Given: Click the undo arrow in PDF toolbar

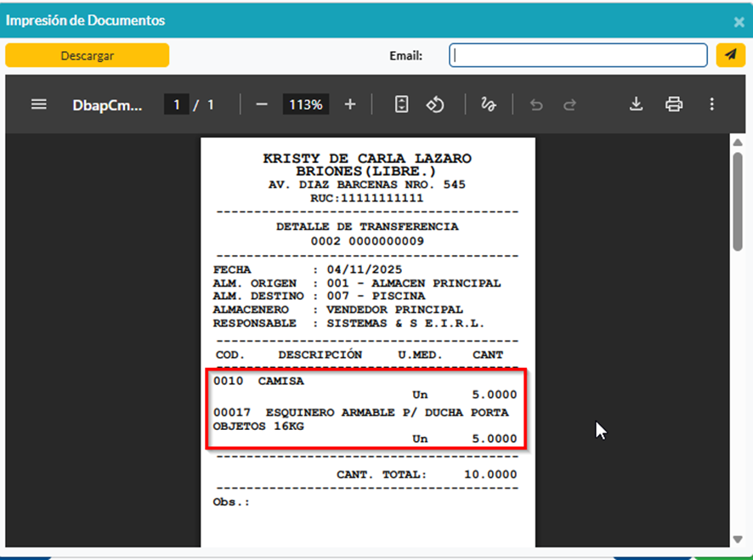Looking at the screenshot, I should pyautogui.click(x=535, y=105).
